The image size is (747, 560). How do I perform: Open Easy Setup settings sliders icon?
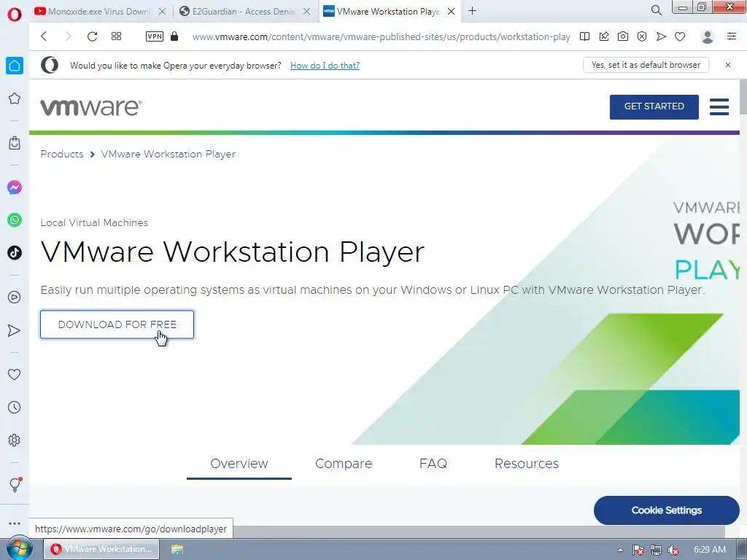coord(732,36)
